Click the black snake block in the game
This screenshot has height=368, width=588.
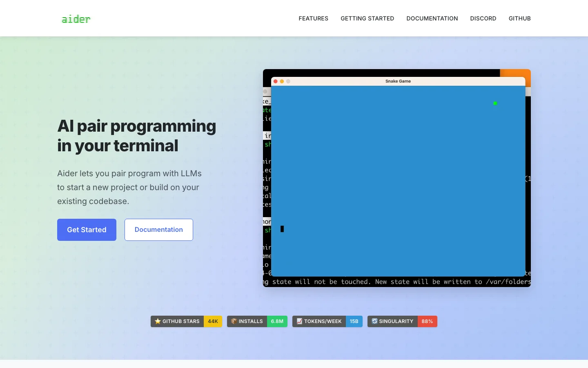[x=282, y=229]
